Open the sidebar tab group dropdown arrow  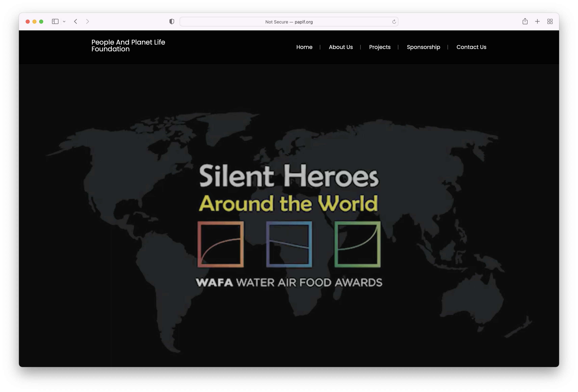point(64,22)
